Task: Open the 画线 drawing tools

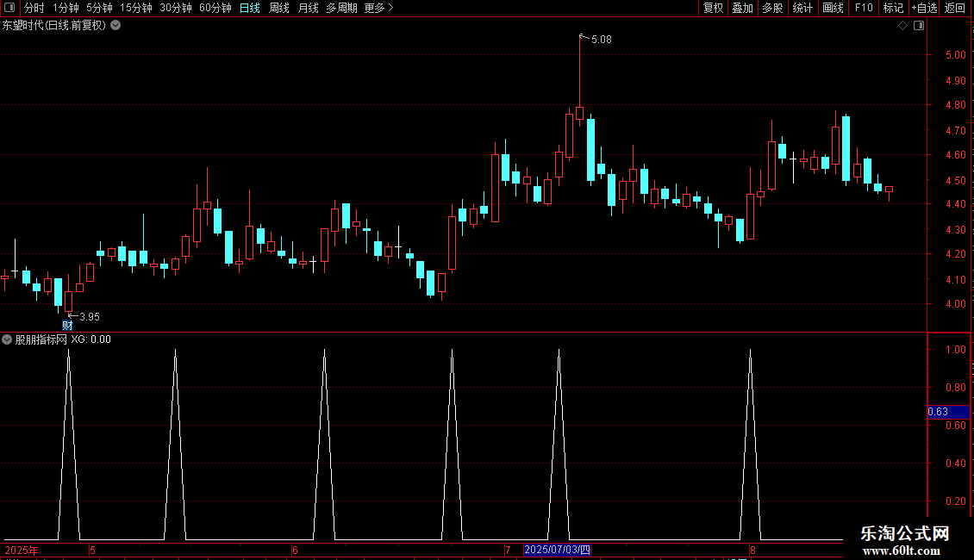Action: tap(833, 8)
